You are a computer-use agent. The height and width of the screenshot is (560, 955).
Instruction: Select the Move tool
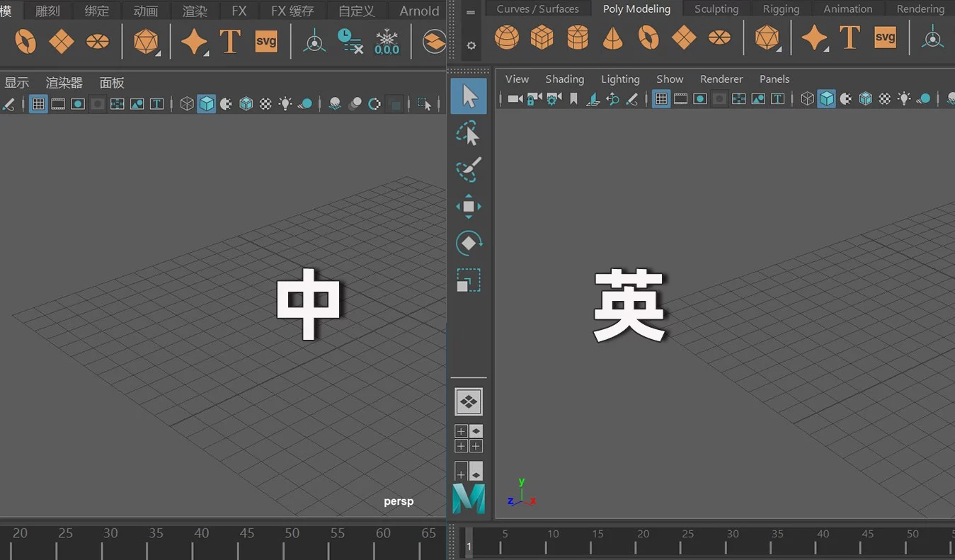468,206
